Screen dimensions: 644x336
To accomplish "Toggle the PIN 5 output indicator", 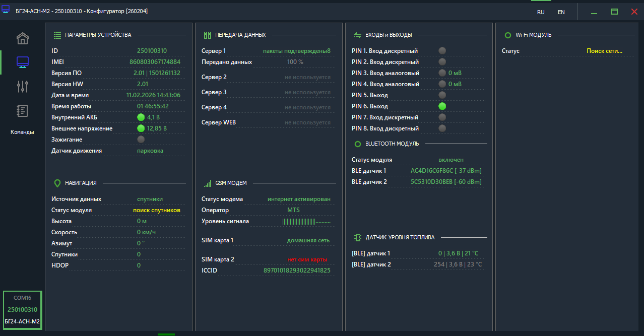I will pos(442,95).
